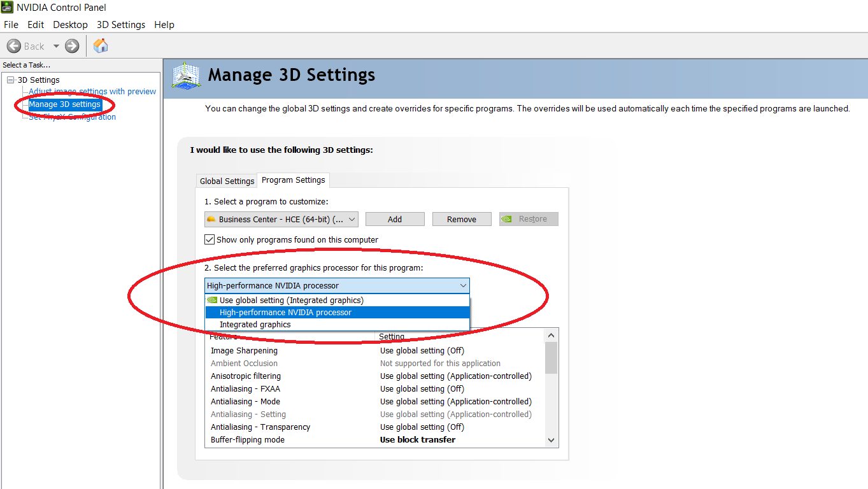Select the Image Sharpening feature row
The height and width of the screenshot is (489, 868).
(x=244, y=351)
